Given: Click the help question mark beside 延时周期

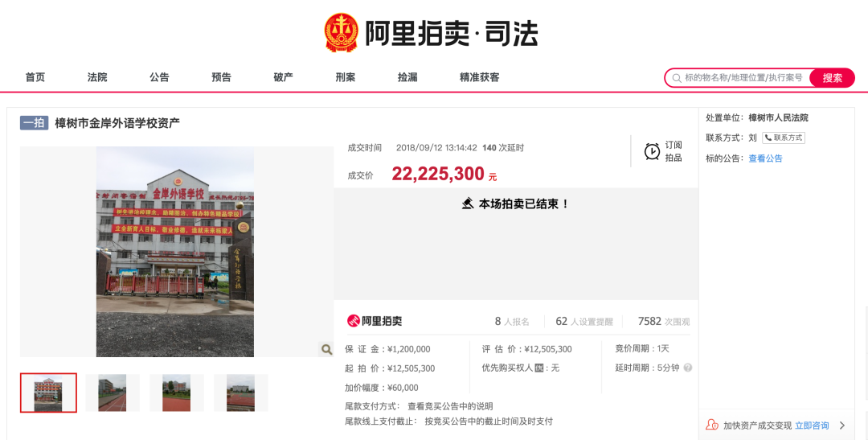Looking at the screenshot, I should [687, 368].
